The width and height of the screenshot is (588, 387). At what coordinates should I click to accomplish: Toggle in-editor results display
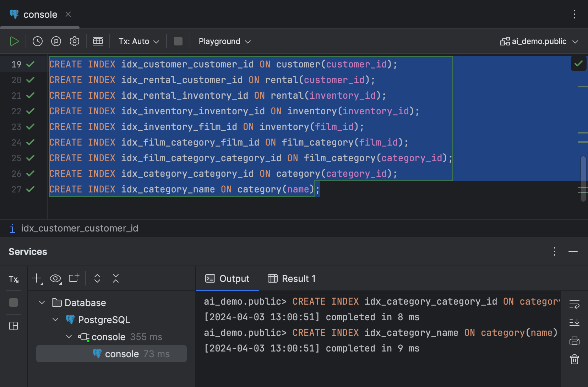click(x=98, y=41)
